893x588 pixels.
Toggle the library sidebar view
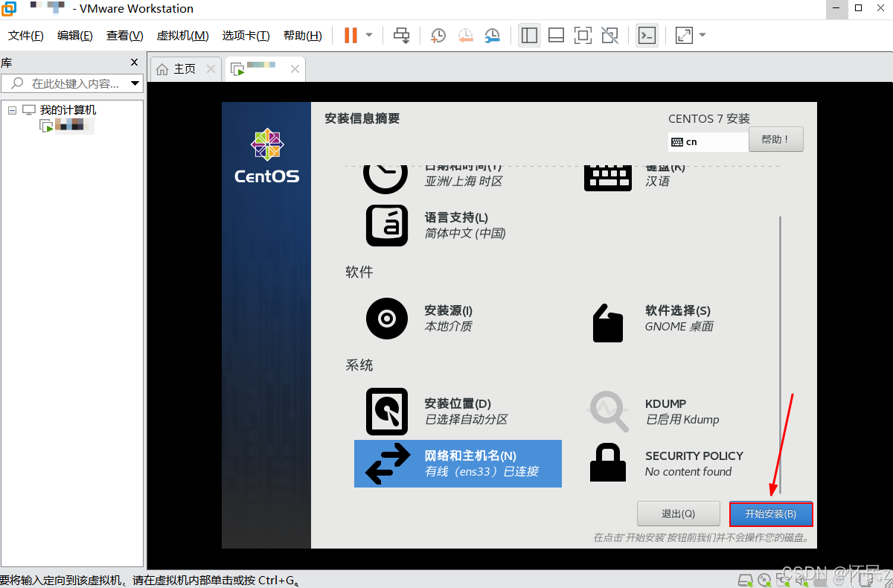tap(530, 35)
